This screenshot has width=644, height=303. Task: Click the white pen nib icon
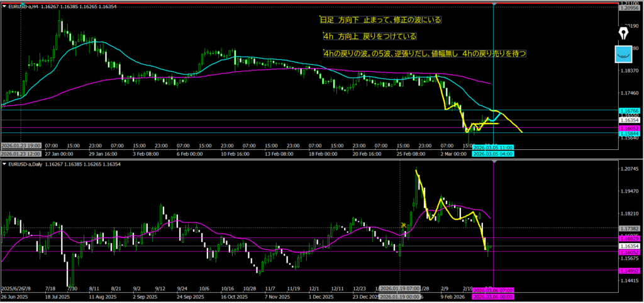(624, 33)
